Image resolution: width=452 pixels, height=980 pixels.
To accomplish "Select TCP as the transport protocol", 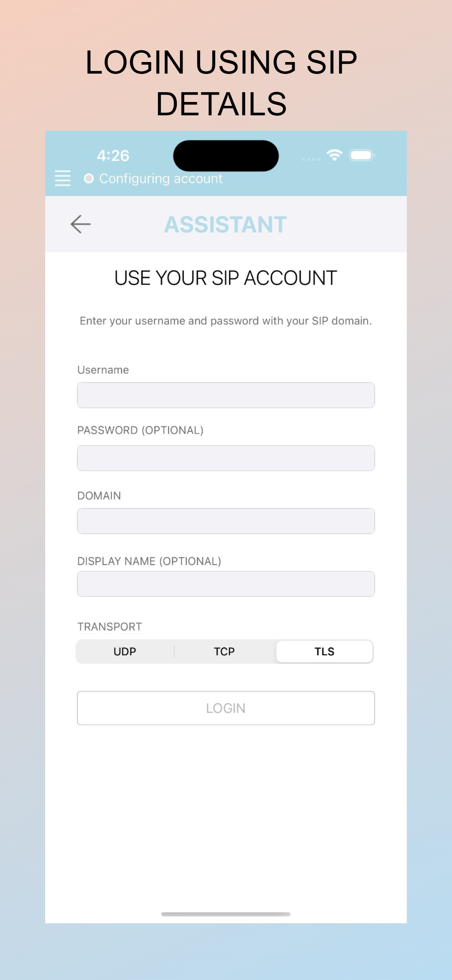I will click(x=224, y=651).
